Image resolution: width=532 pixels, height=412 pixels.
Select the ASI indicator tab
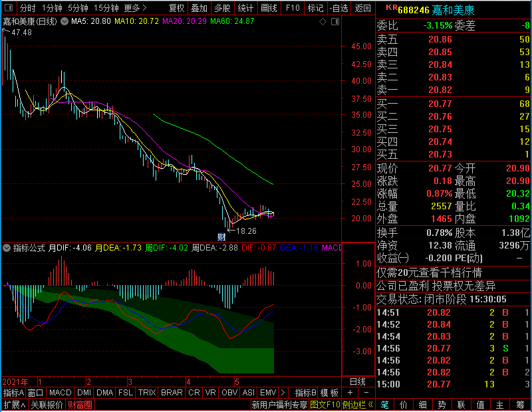point(248,393)
